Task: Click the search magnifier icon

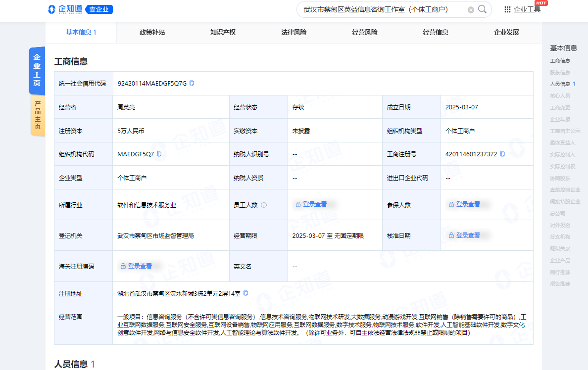Action: point(482,9)
